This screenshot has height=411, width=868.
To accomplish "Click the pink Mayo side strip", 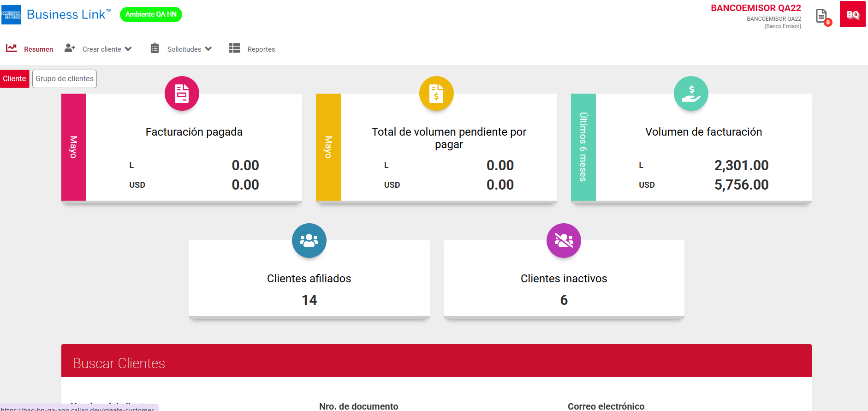I will 74,147.
